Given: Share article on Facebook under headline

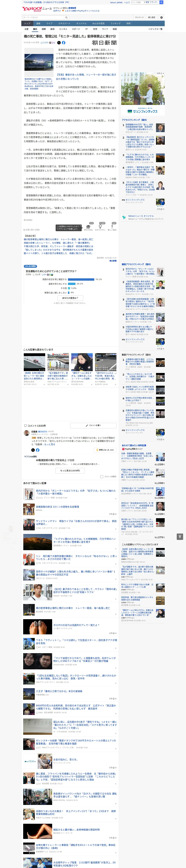Looking at the screenshot, I should pyautogui.click(x=63, y=43).
